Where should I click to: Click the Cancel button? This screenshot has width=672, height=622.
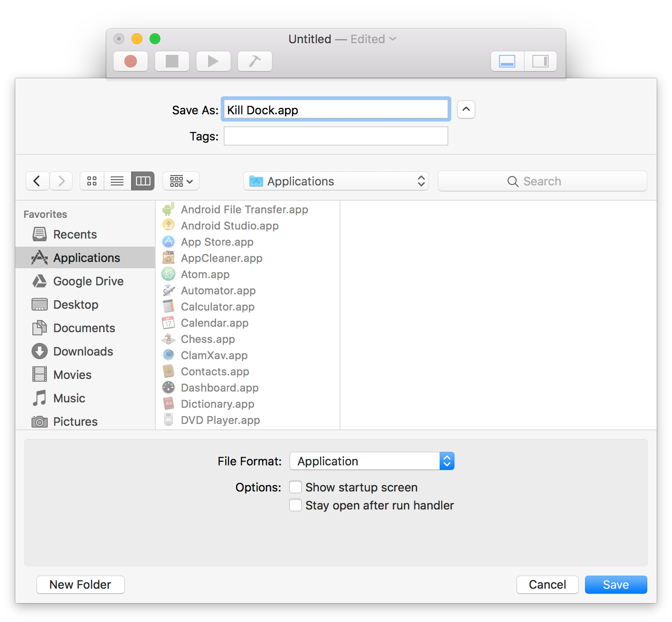tap(548, 585)
